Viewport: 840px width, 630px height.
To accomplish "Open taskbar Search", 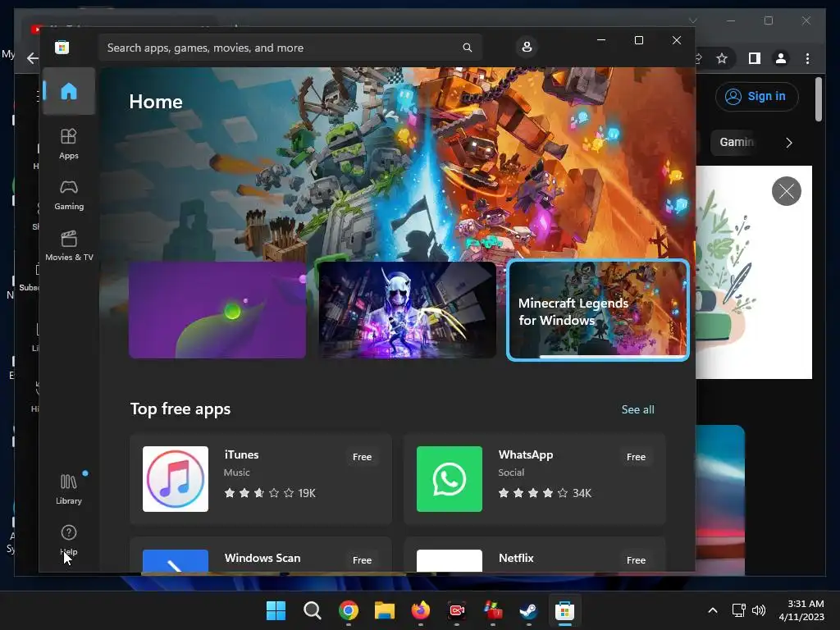I will pos(312,610).
